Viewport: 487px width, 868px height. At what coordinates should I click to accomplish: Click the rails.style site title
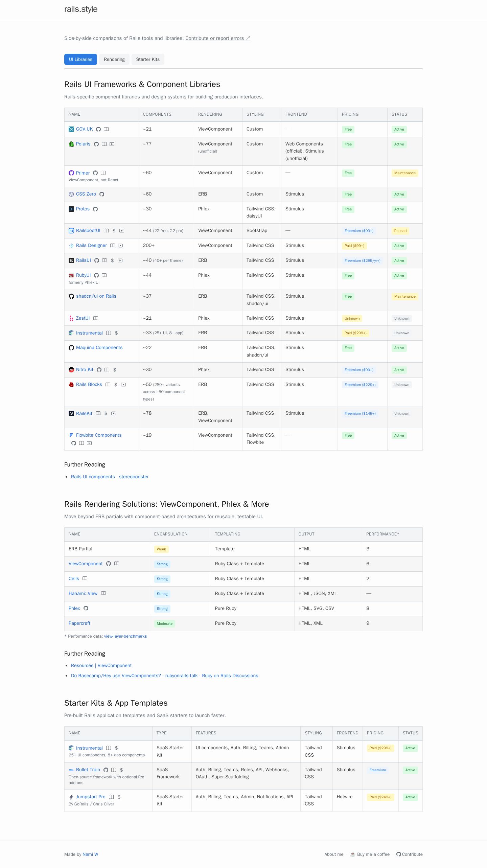[81, 9]
